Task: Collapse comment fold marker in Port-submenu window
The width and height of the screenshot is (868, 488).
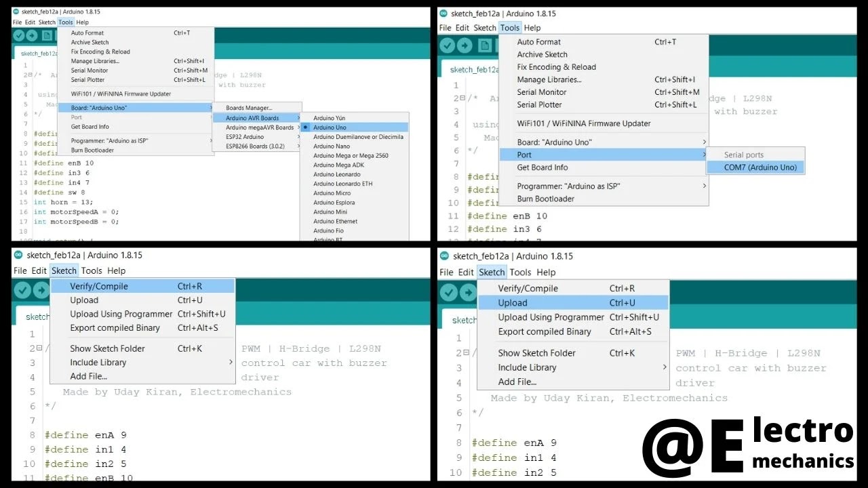Action: 462,98
